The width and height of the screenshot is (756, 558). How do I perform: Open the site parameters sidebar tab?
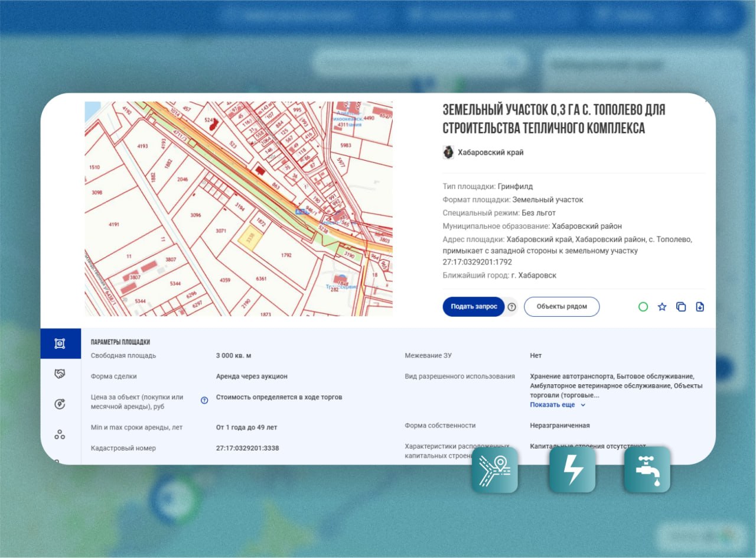pyautogui.click(x=60, y=343)
